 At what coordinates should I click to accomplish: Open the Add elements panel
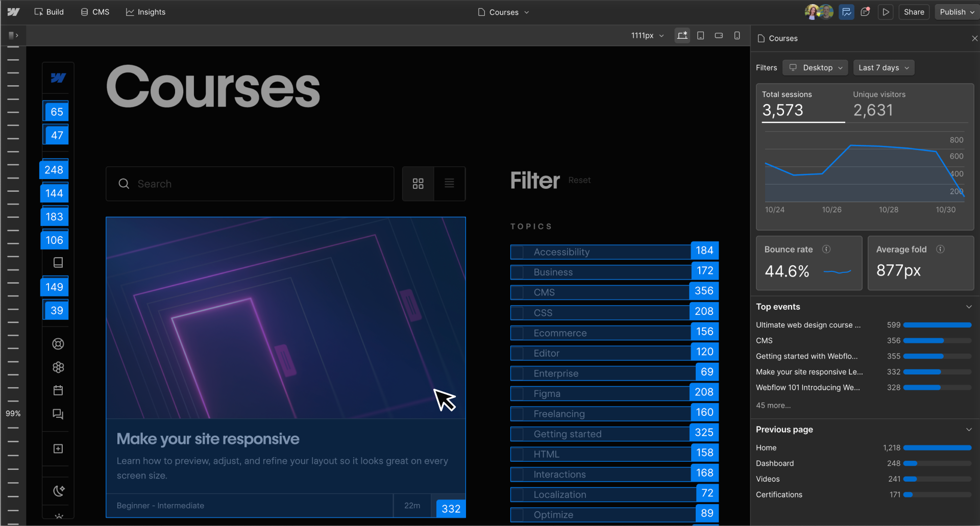[58, 448]
